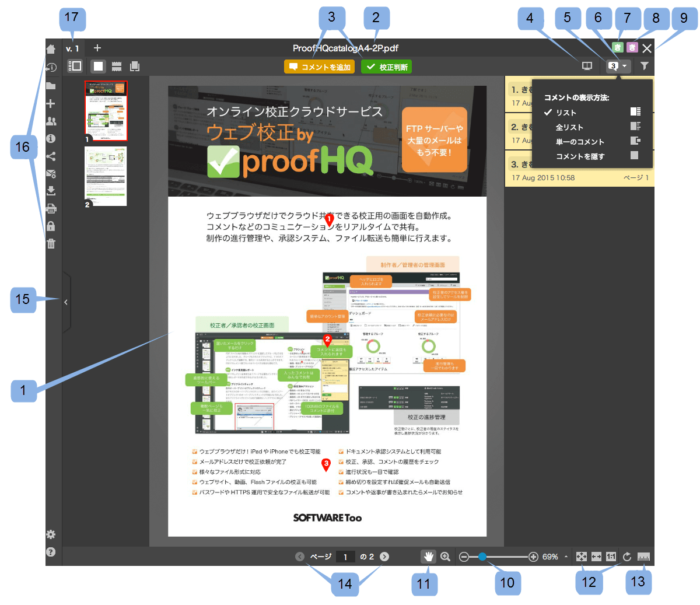
Task: Fit page to window icon
Action: point(582,557)
